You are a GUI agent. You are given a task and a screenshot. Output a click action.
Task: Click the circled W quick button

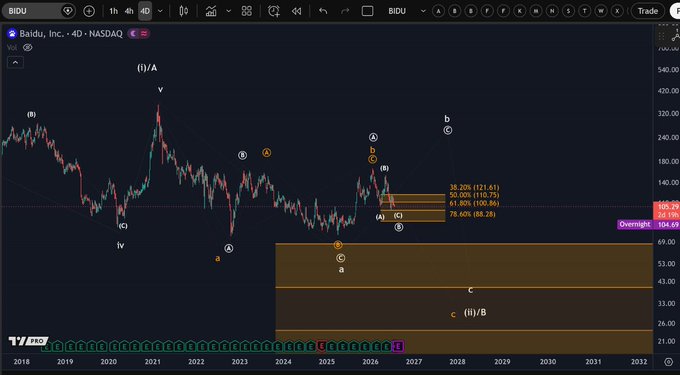click(601, 11)
